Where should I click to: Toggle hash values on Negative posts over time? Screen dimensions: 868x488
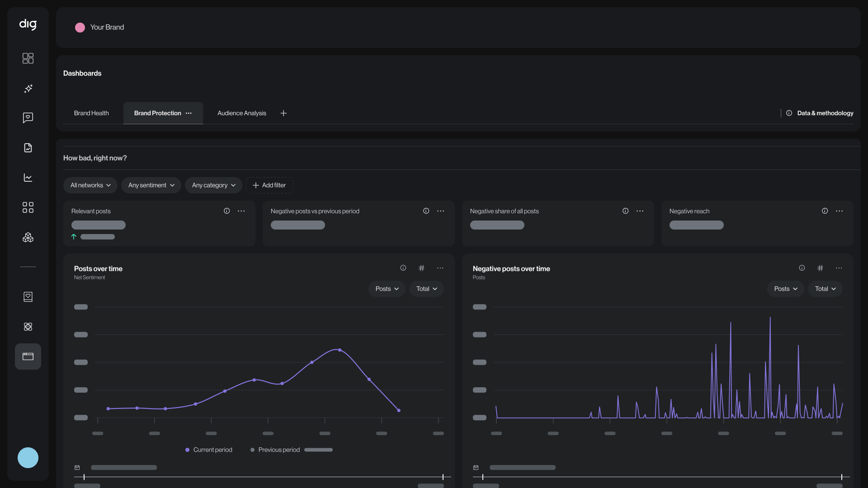point(820,268)
